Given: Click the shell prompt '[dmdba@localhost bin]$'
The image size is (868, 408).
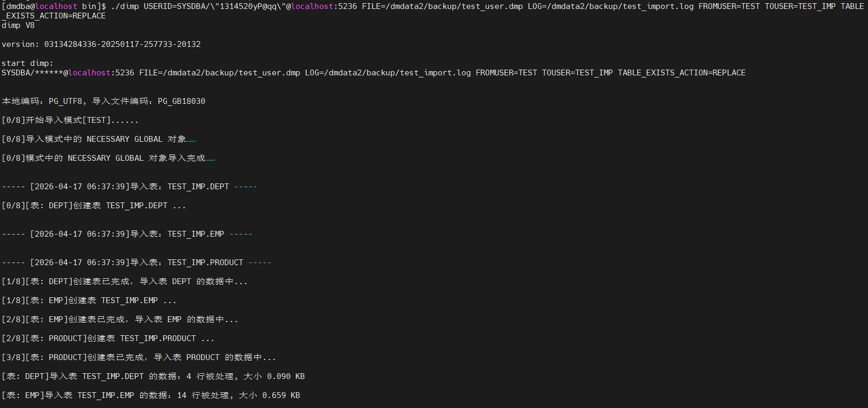Looking at the screenshot, I should point(54,6).
